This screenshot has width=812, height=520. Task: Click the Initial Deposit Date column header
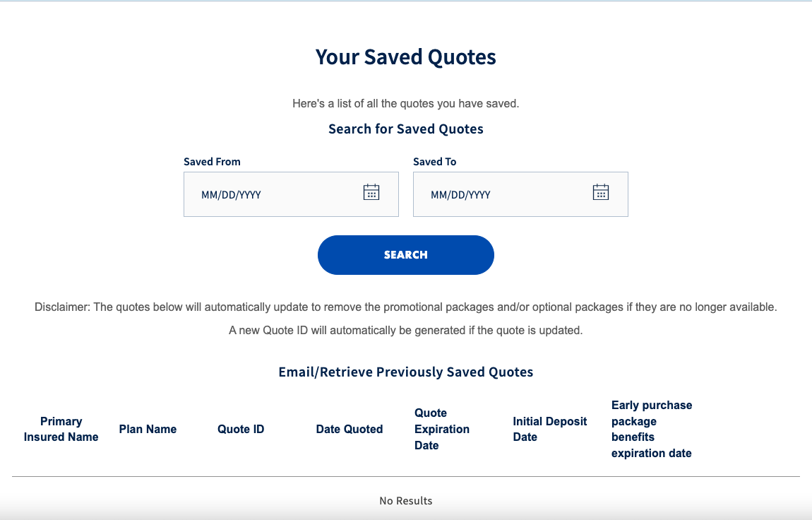tap(550, 430)
